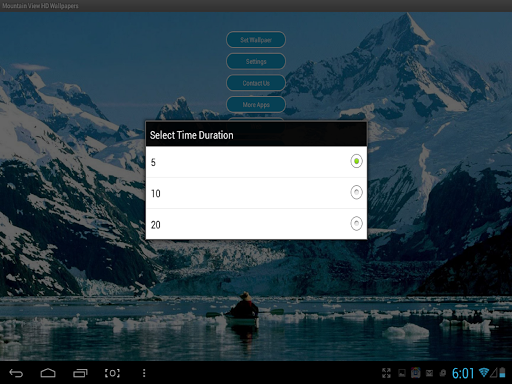The image size is (512, 384).
Task: Select the 5 duration radio button
Action: point(356,161)
